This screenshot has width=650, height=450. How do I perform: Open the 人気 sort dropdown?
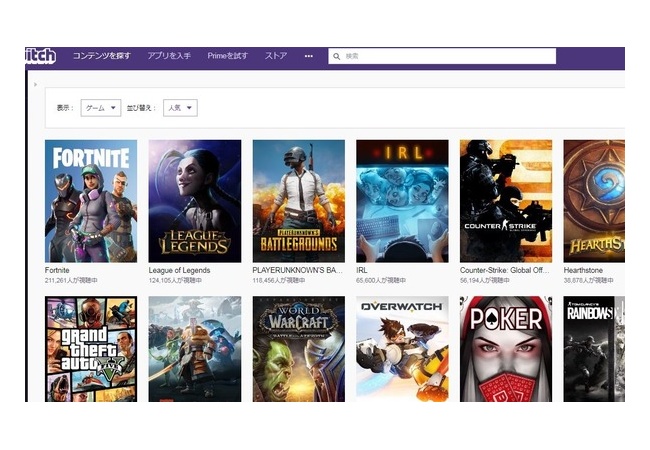(x=180, y=108)
